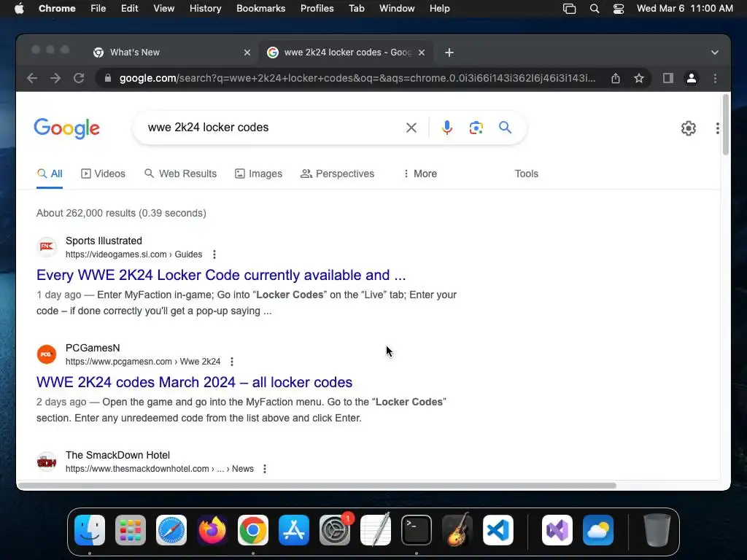Open the Tools search options

pos(527,174)
